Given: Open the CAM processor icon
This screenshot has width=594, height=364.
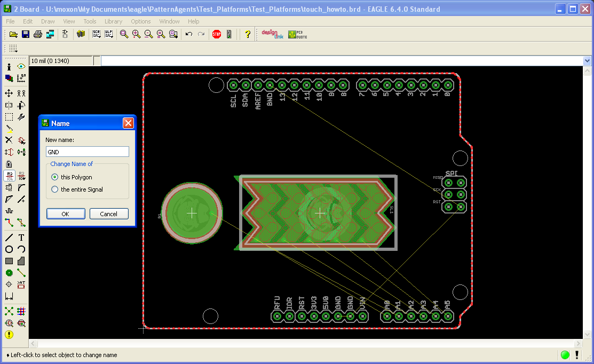Looking at the screenshot, I should coord(50,35).
